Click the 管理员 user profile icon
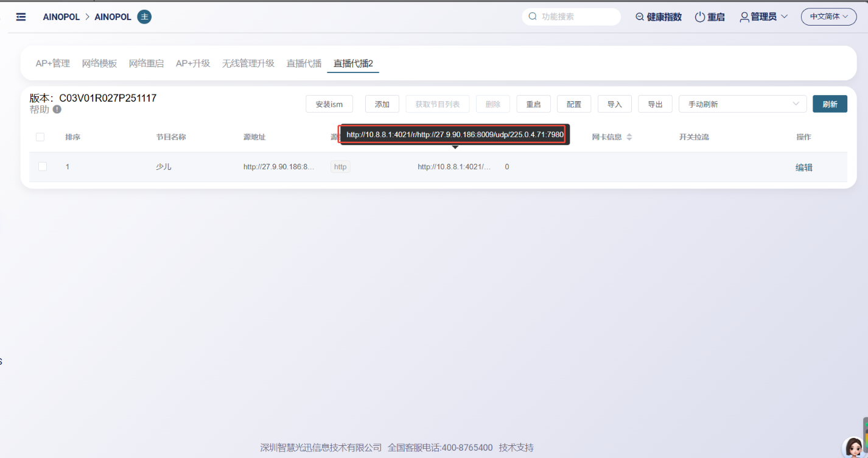Screen dimensions: 868x458 744,17
